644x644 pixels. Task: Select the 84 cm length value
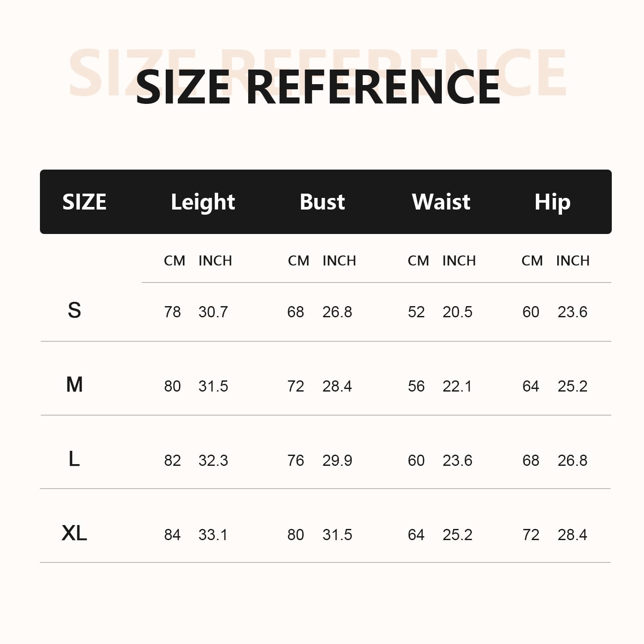[x=172, y=535]
